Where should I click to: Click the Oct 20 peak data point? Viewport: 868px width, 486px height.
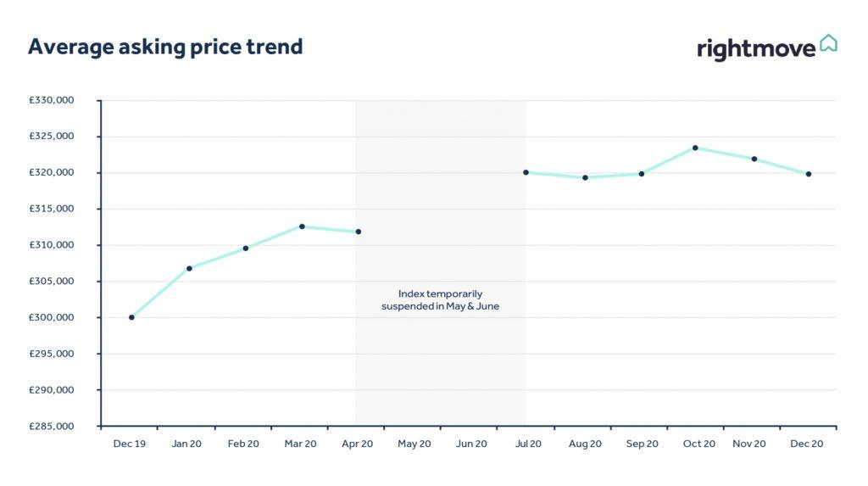click(695, 148)
